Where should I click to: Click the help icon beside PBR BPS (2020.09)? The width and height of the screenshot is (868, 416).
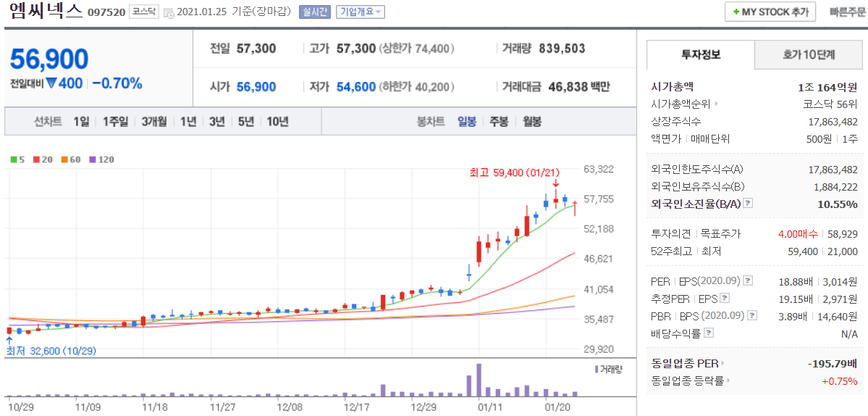752,316
